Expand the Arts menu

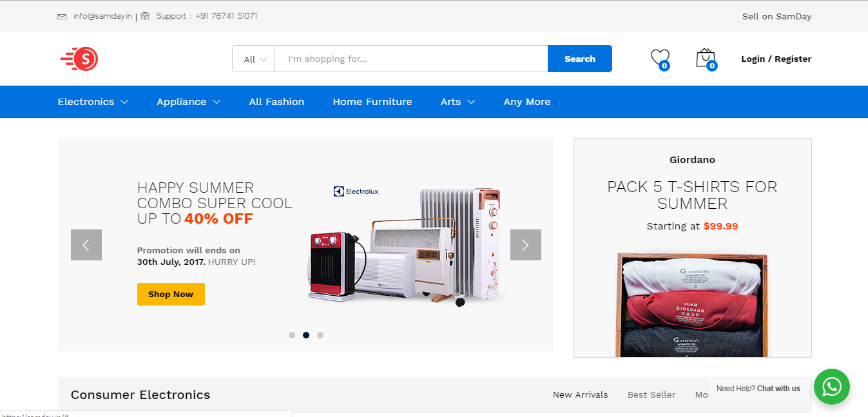[x=458, y=102]
